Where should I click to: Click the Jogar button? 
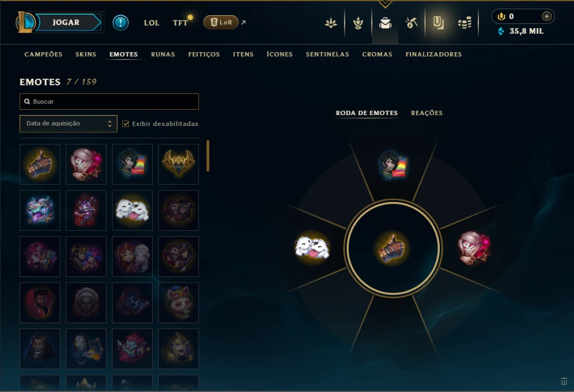coord(66,22)
